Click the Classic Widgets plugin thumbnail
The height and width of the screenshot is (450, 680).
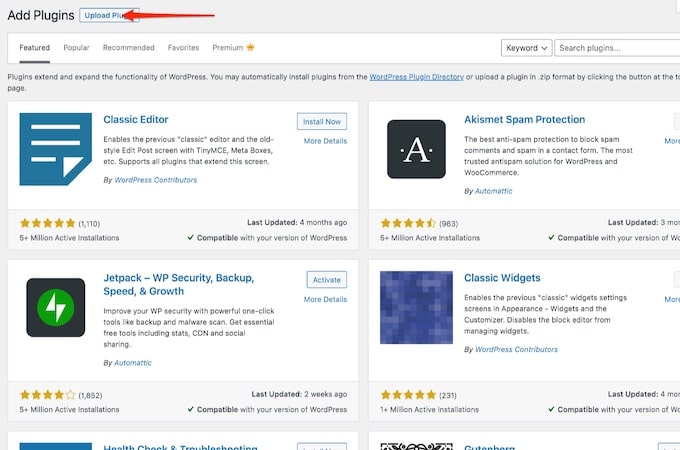coord(416,307)
